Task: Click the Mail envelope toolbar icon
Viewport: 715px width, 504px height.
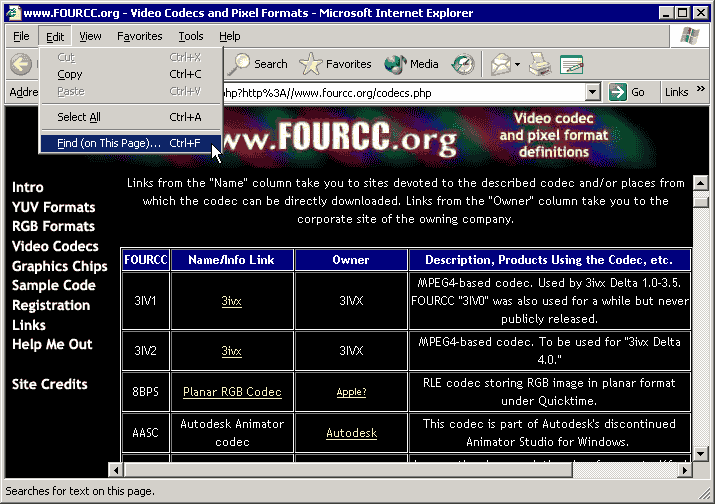Action: (501, 64)
